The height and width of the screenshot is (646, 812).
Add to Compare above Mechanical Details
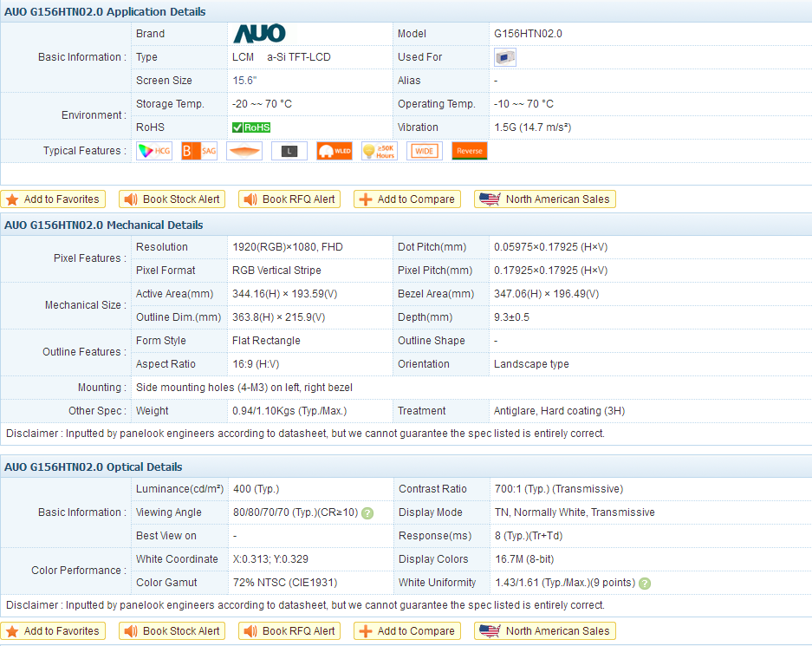point(407,199)
